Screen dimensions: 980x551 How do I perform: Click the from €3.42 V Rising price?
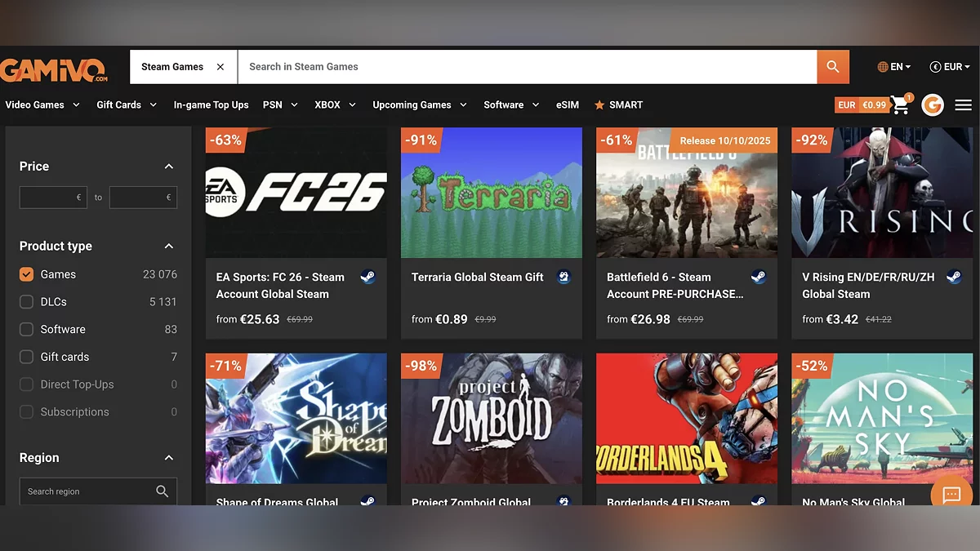(830, 319)
